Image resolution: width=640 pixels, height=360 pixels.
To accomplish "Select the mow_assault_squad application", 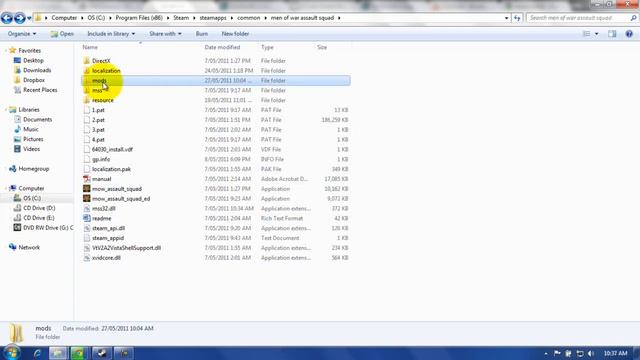I will tap(117, 189).
